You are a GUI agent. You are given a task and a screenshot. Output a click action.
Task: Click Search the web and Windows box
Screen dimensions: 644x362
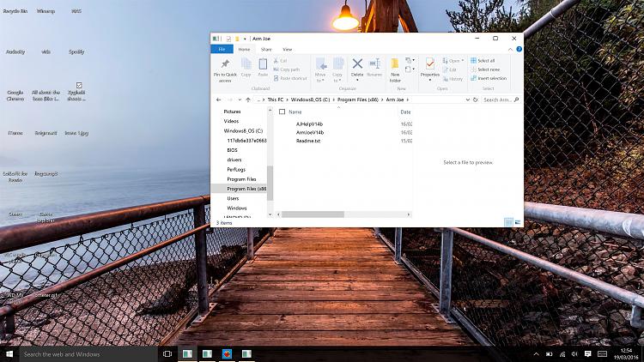coord(88,353)
